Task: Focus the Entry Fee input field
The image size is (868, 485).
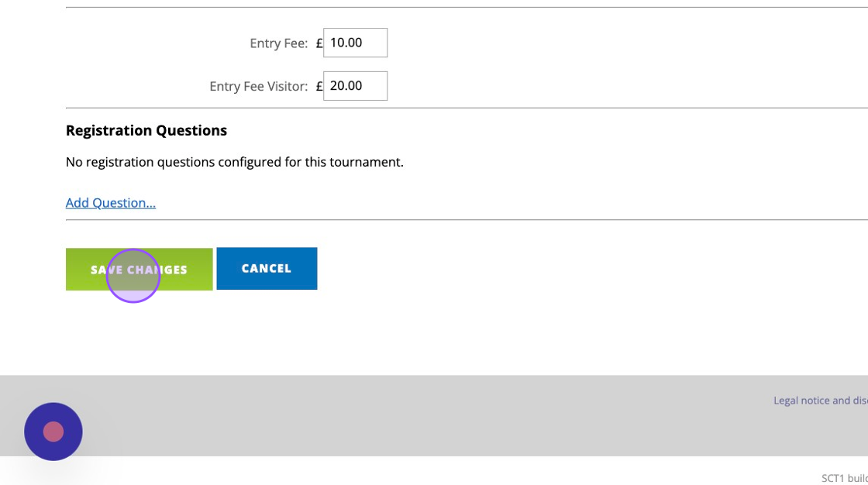Action: (x=355, y=43)
